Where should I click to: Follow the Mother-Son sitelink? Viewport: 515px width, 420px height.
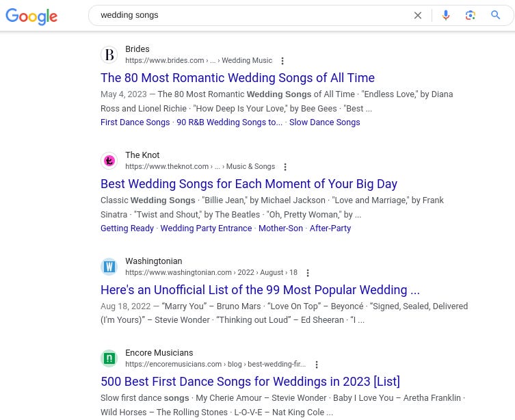point(280,228)
